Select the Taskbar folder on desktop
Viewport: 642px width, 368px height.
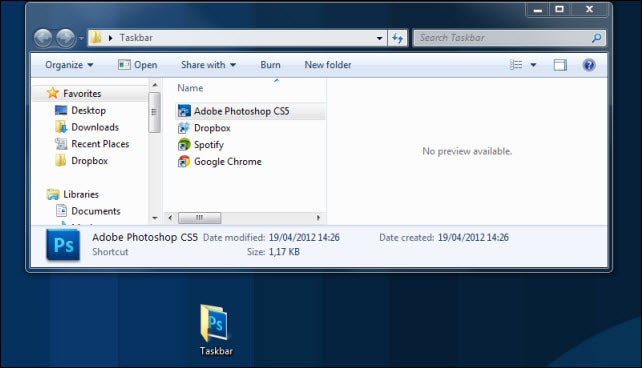[x=216, y=329]
